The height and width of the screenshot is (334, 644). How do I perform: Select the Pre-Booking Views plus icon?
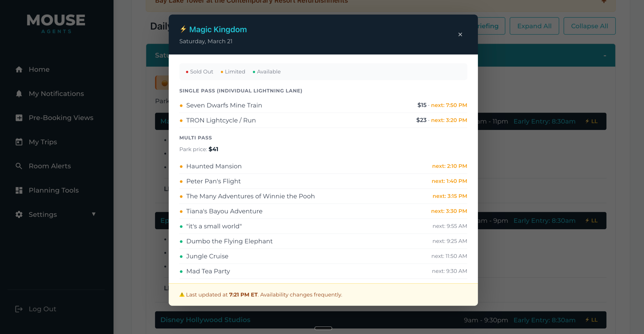point(19,118)
